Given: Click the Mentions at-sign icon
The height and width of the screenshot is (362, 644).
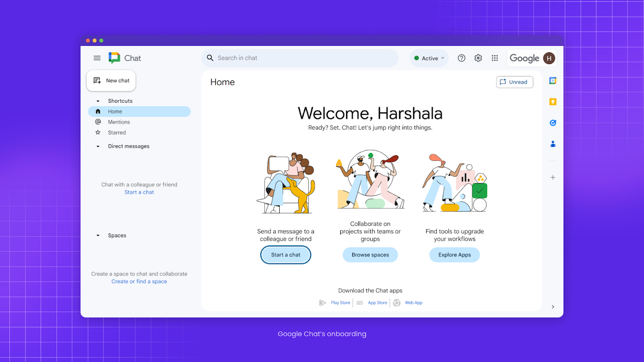Looking at the screenshot, I should (98, 122).
